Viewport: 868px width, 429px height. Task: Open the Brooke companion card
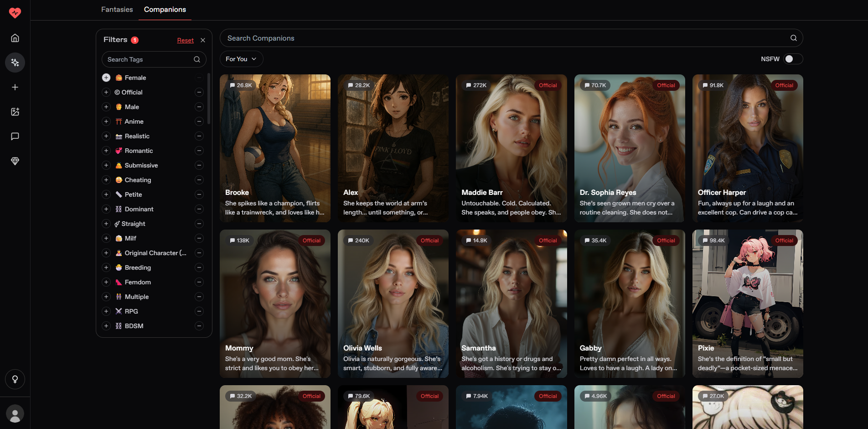click(275, 148)
